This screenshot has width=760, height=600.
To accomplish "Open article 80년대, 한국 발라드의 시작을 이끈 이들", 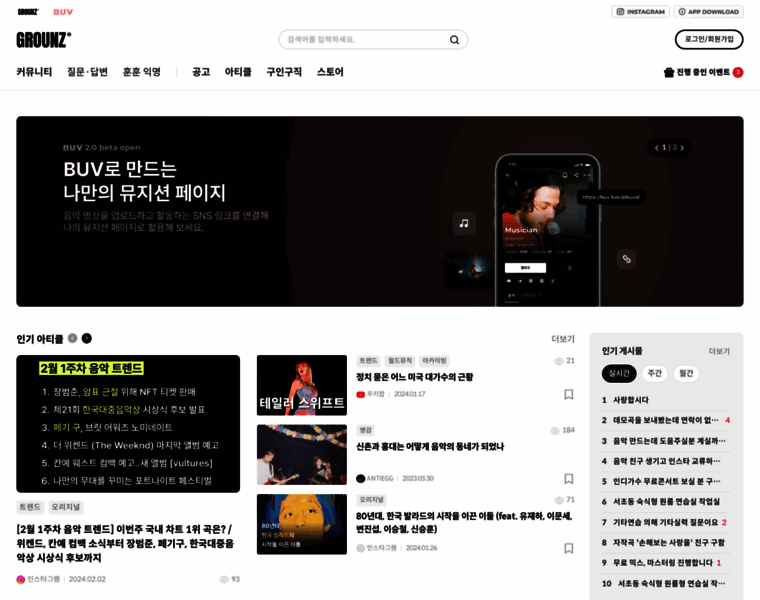I will click(464, 522).
